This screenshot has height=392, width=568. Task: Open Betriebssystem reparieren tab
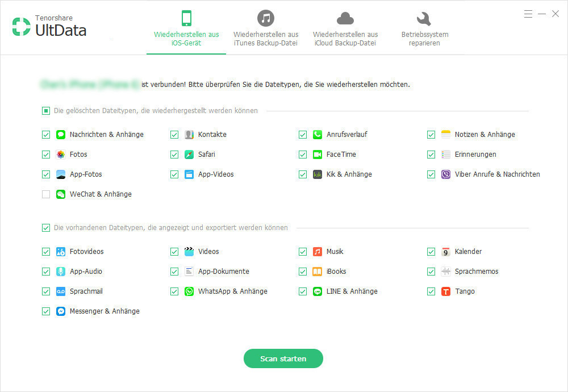pyautogui.click(x=424, y=28)
